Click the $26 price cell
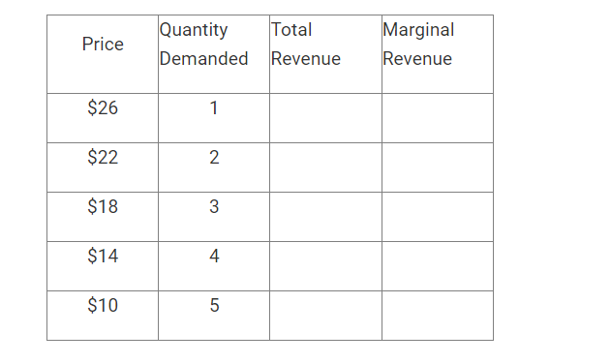The image size is (611, 364). (x=103, y=118)
